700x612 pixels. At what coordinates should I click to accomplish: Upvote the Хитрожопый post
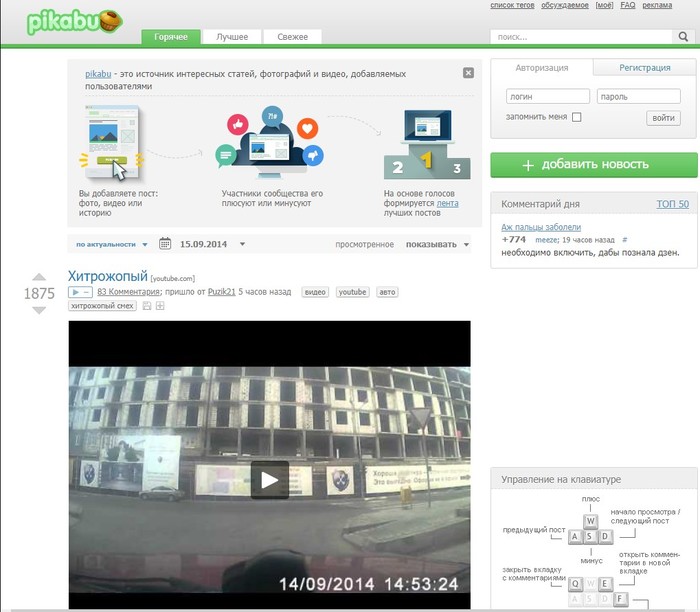point(39,277)
